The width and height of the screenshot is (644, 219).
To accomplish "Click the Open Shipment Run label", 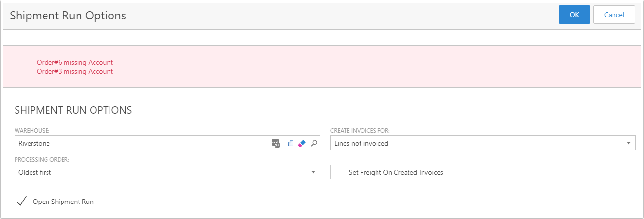I will tap(63, 202).
